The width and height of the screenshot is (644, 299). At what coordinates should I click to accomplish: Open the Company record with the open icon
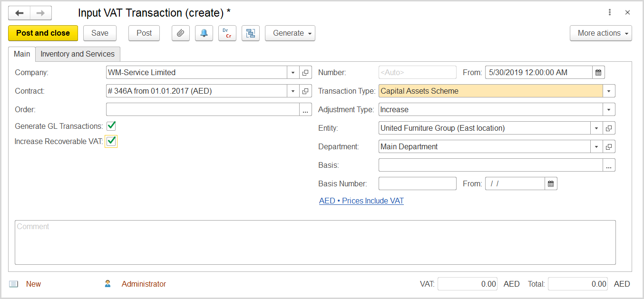[306, 73]
